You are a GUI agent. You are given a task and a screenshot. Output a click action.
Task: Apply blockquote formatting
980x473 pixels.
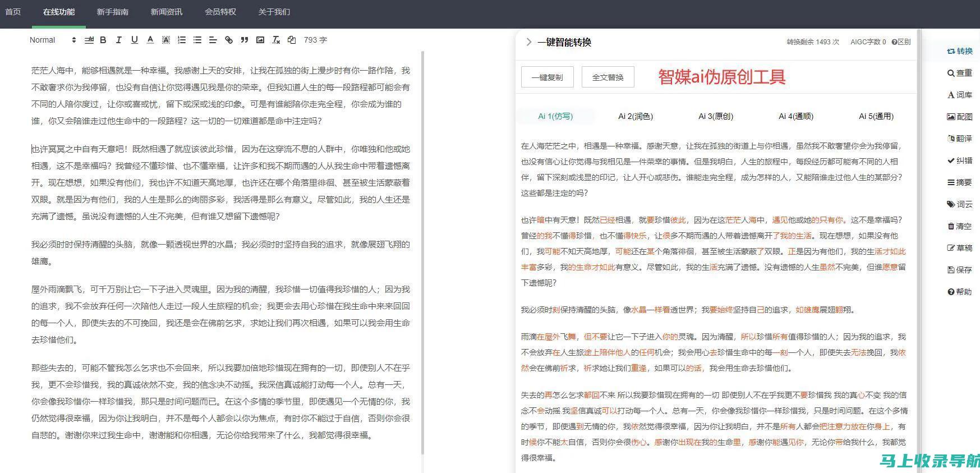244,40
